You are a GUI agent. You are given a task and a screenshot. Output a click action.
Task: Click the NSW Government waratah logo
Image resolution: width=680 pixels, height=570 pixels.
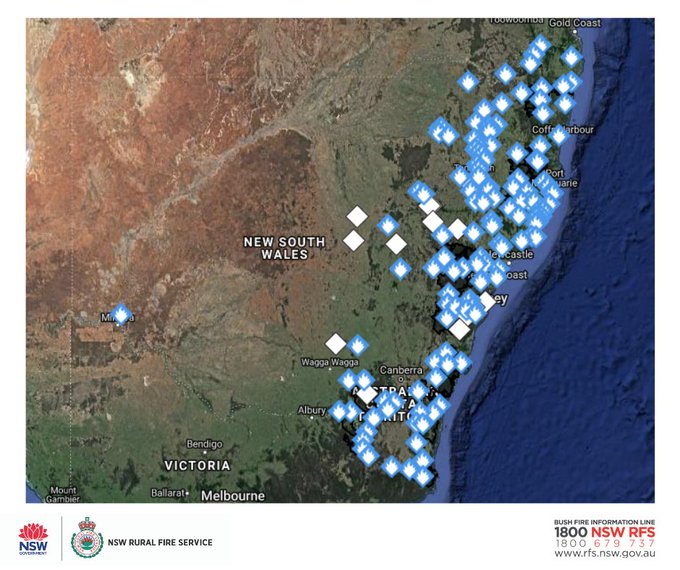tap(33, 539)
